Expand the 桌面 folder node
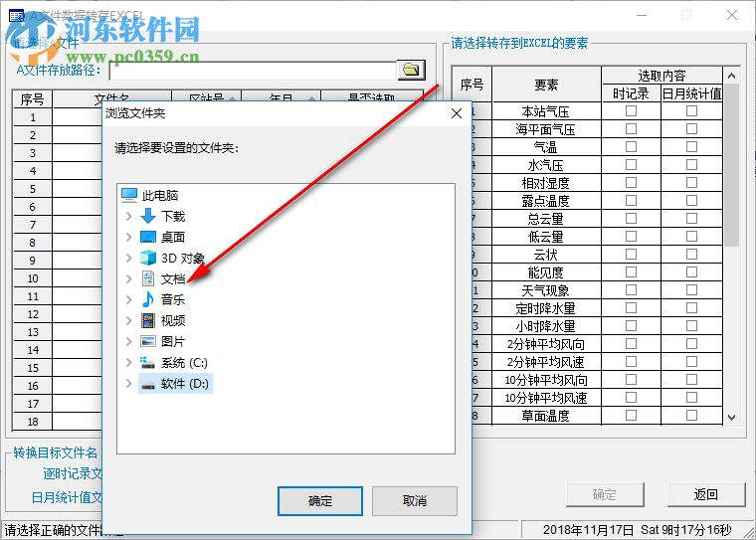The image size is (756, 540). click(x=128, y=237)
